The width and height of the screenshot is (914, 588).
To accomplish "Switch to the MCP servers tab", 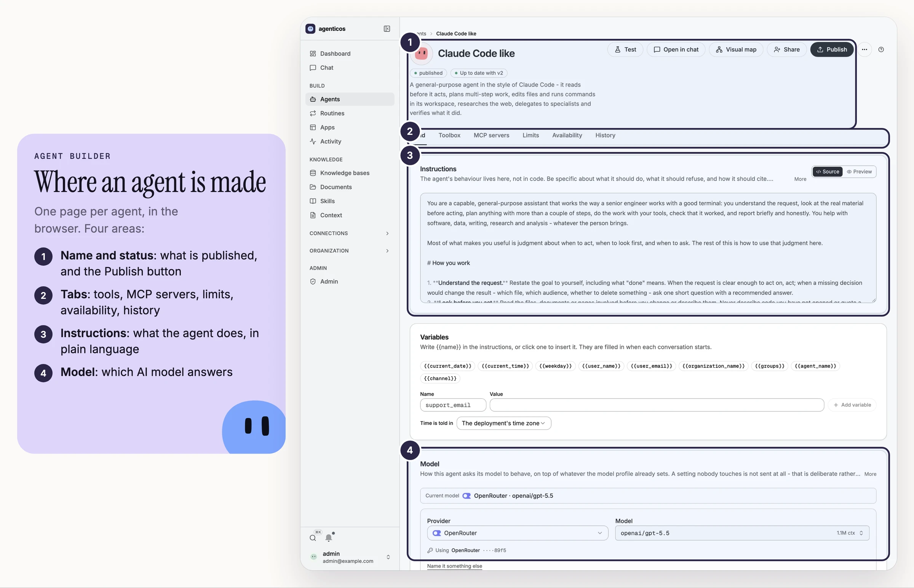I will 491,135.
